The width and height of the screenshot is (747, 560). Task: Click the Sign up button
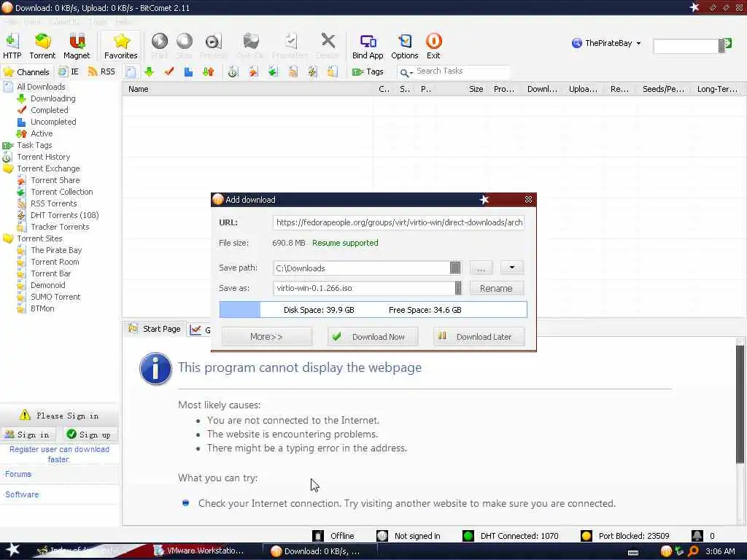90,435
